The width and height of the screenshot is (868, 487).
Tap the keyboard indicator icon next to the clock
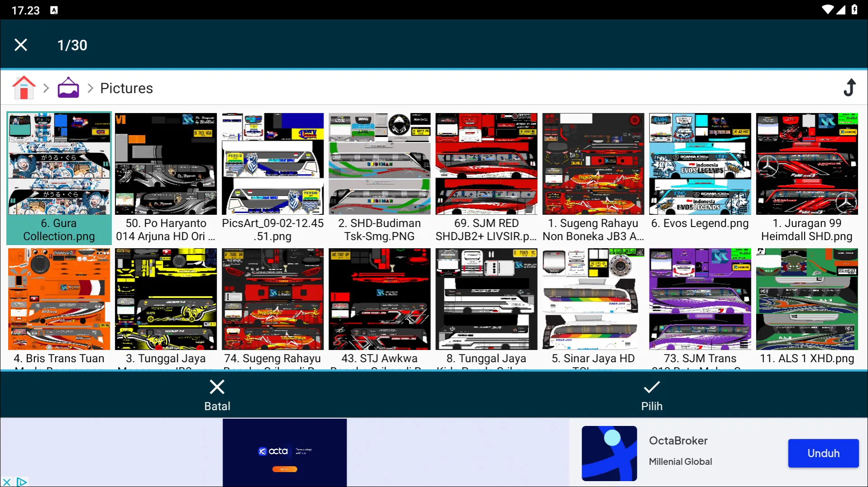[x=54, y=9]
